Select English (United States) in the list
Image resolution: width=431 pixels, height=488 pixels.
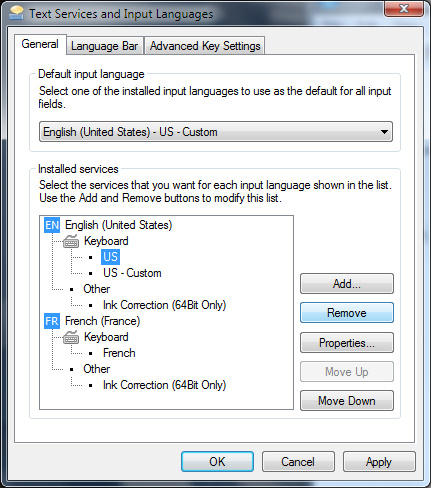click(118, 225)
